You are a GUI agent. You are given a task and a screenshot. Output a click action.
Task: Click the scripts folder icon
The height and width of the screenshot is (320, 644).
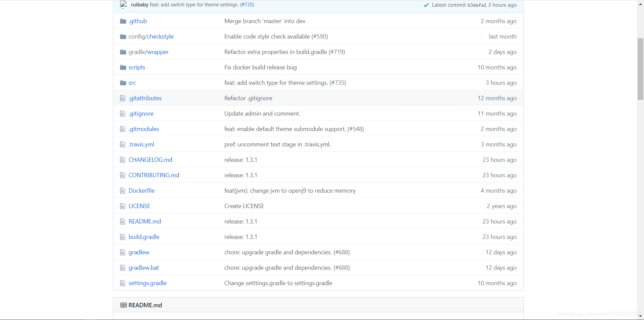coord(123,67)
